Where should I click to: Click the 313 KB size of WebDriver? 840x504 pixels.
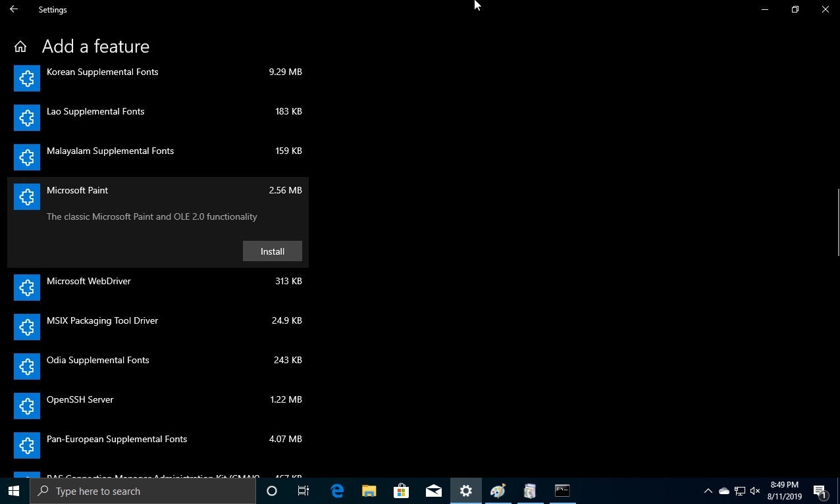click(x=288, y=281)
